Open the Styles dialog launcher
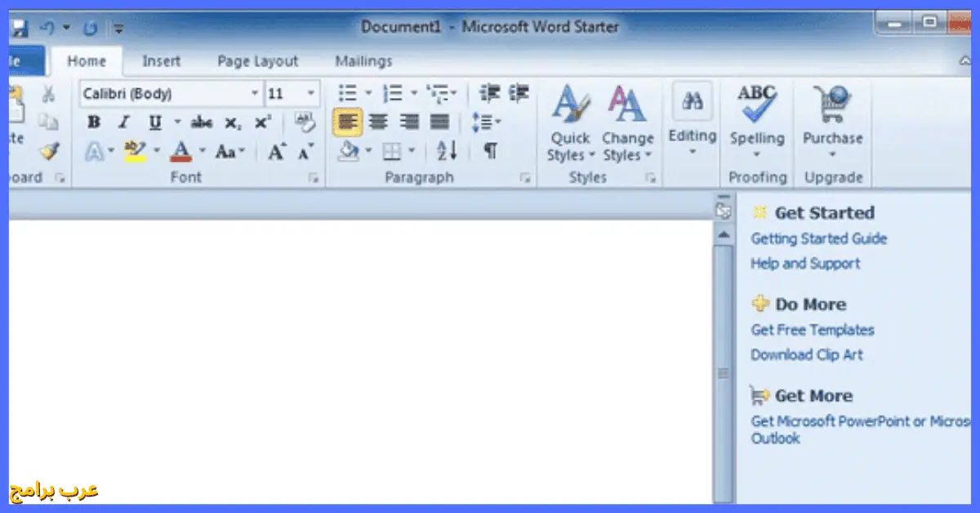The height and width of the screenshot is (513, 980). pos(650,178)
